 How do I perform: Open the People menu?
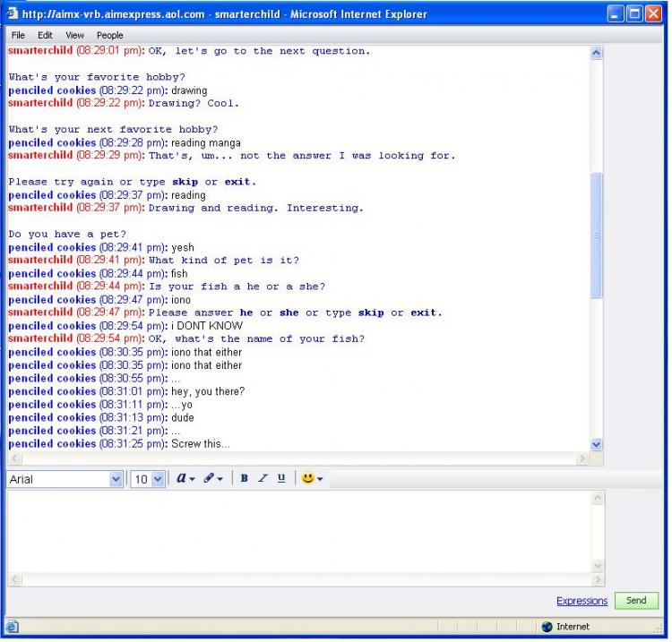[x=110, y=35]
